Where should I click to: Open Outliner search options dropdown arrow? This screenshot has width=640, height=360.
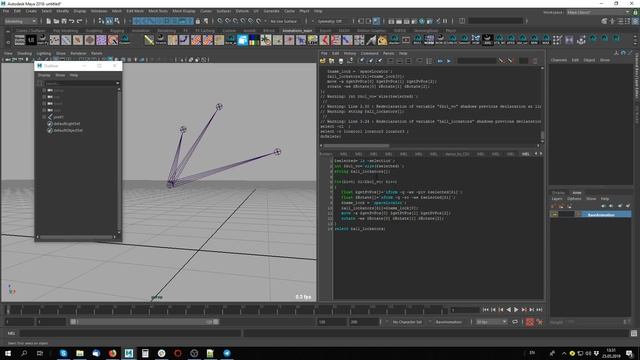pyautogui.click(x=118, y=83)
